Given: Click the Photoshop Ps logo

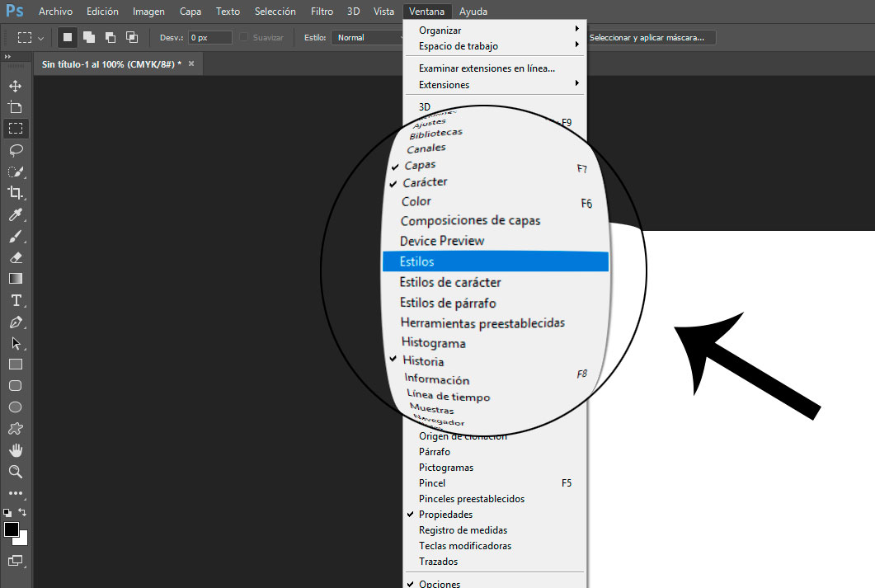Looking at the screenshot, I should 15,11.
